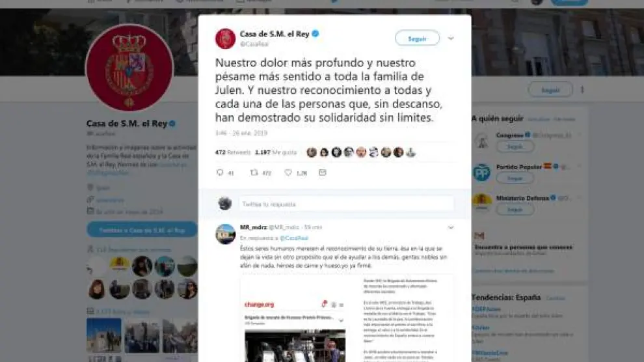Open Partido Popular logo avatar

[481, 173]
